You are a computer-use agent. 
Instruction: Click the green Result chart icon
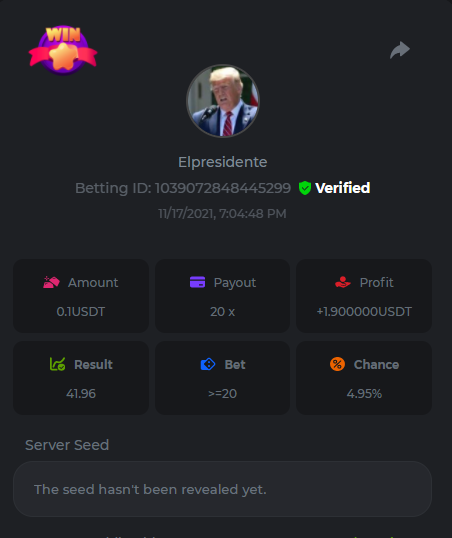click(57, 364)
